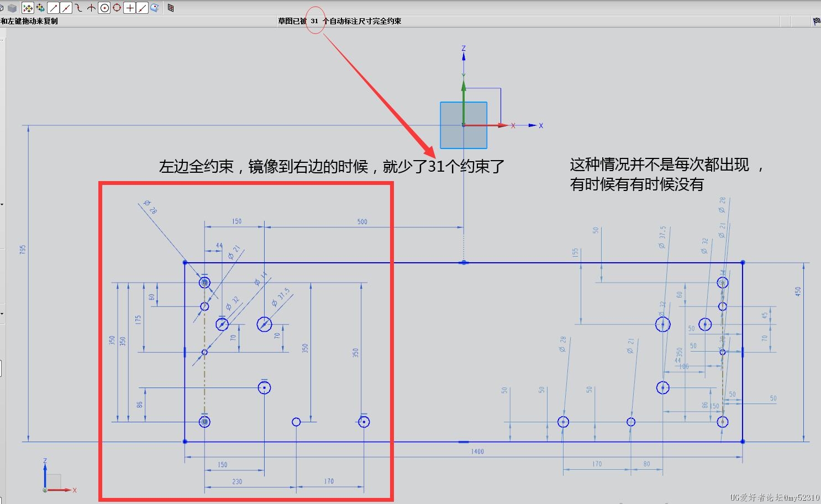Screen dimensions: 821x504
Task: Toggle Control Point snap curve icon
Action: tap(78, 8)
